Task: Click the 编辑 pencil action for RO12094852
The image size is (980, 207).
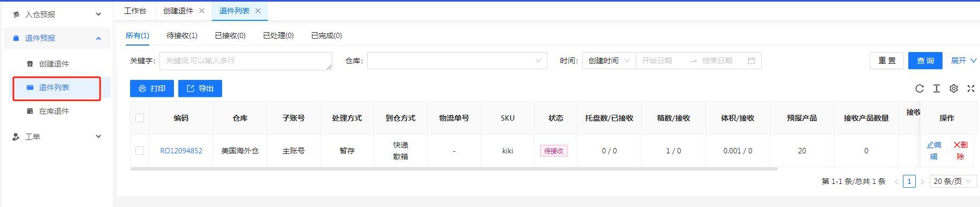Action: [934, 151]
